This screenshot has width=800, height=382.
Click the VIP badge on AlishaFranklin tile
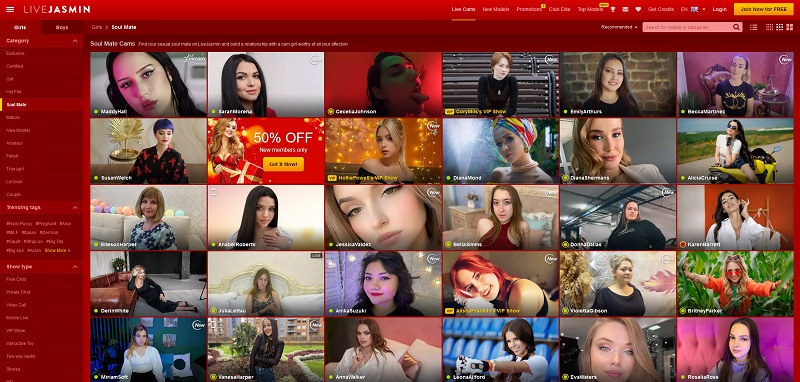coord(449,311)
